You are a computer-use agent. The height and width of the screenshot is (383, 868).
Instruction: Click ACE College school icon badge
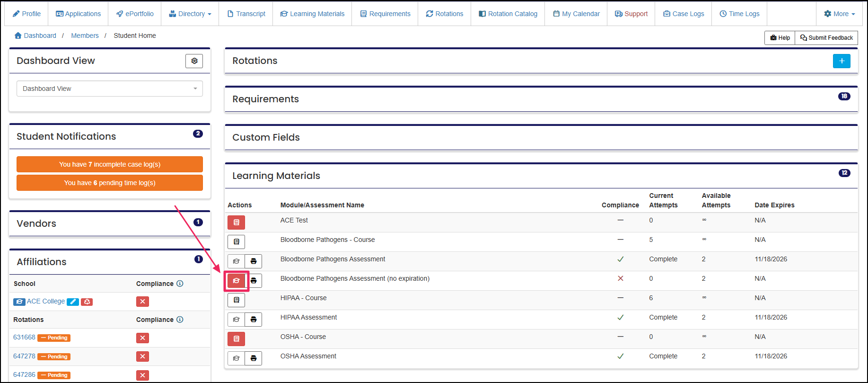[19, 302]
